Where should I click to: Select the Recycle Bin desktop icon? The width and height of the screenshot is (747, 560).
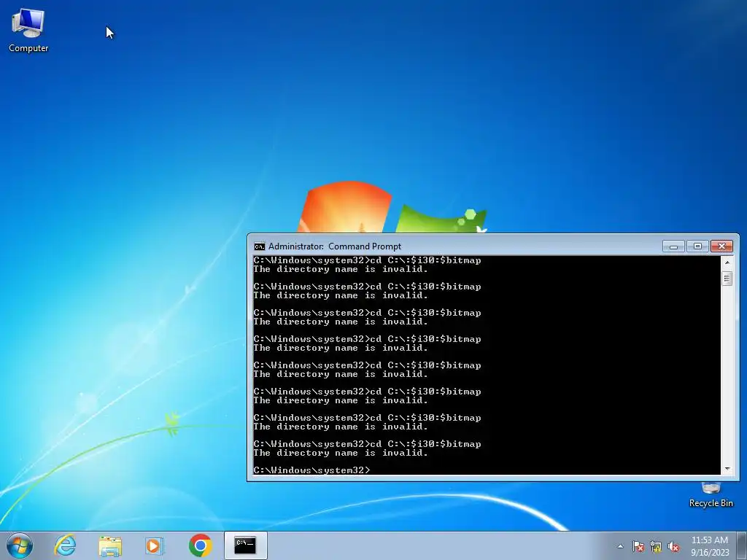pos(711,495)
